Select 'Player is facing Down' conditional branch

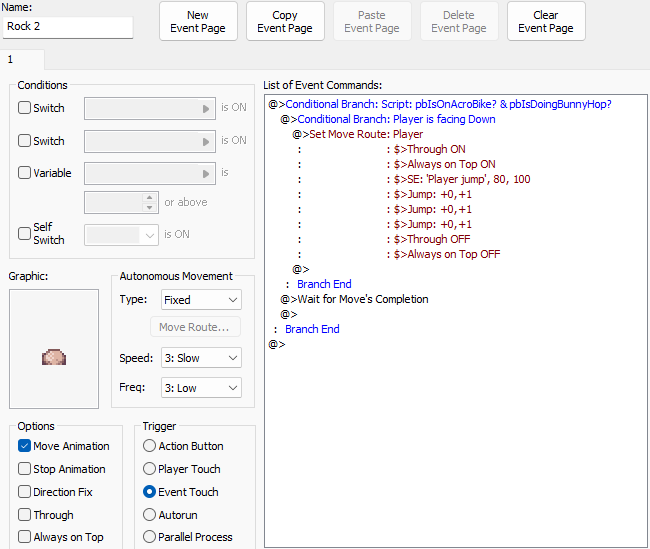(388, 119)
